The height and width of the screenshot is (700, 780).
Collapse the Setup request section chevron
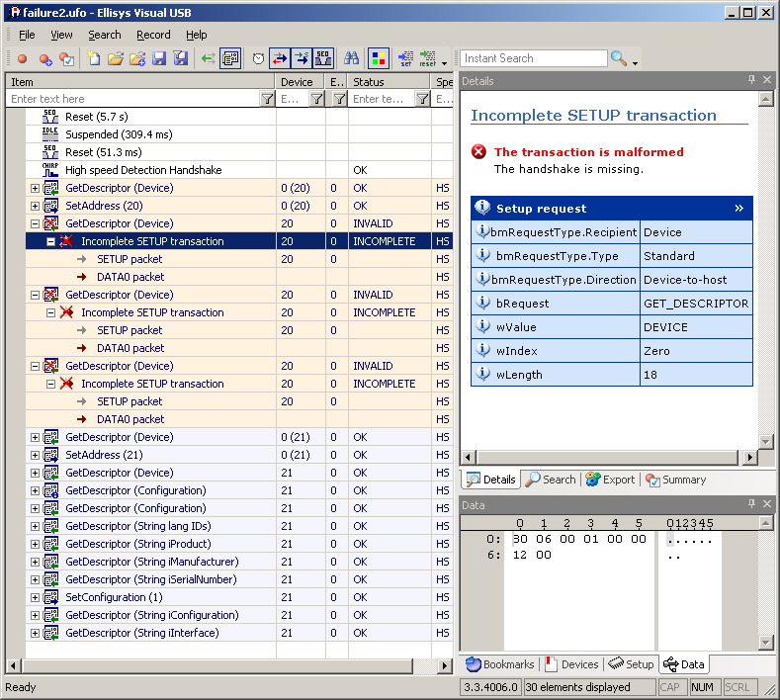pos(738,208)
